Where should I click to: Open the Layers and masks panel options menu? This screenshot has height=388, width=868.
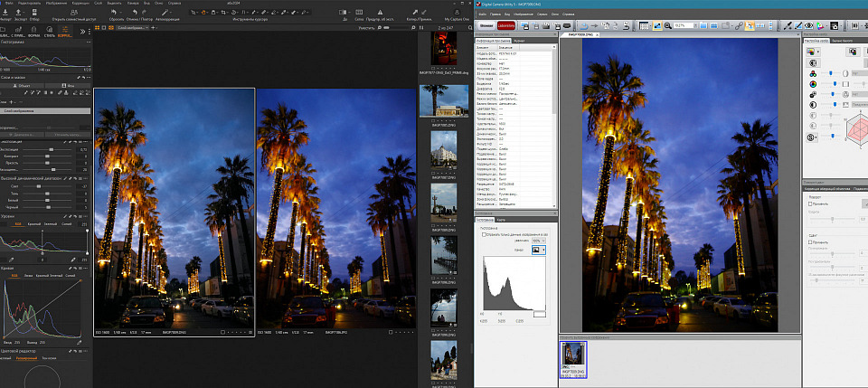click(88, 78)
